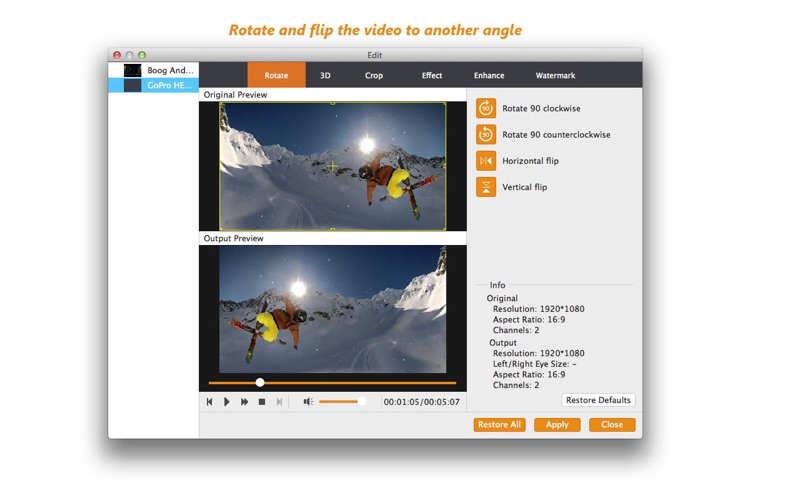800x500 pixels.
Task: Open the 3D tab
Action: [325, 75]
